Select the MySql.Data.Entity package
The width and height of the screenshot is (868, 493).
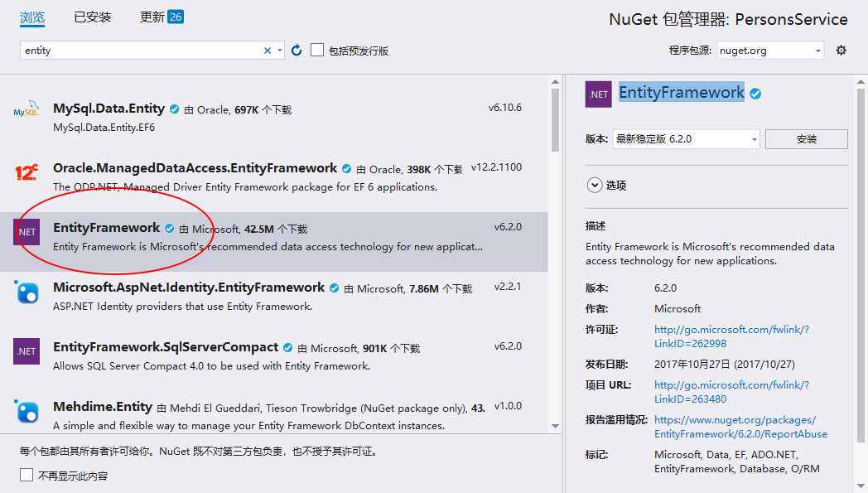[274, 118]
